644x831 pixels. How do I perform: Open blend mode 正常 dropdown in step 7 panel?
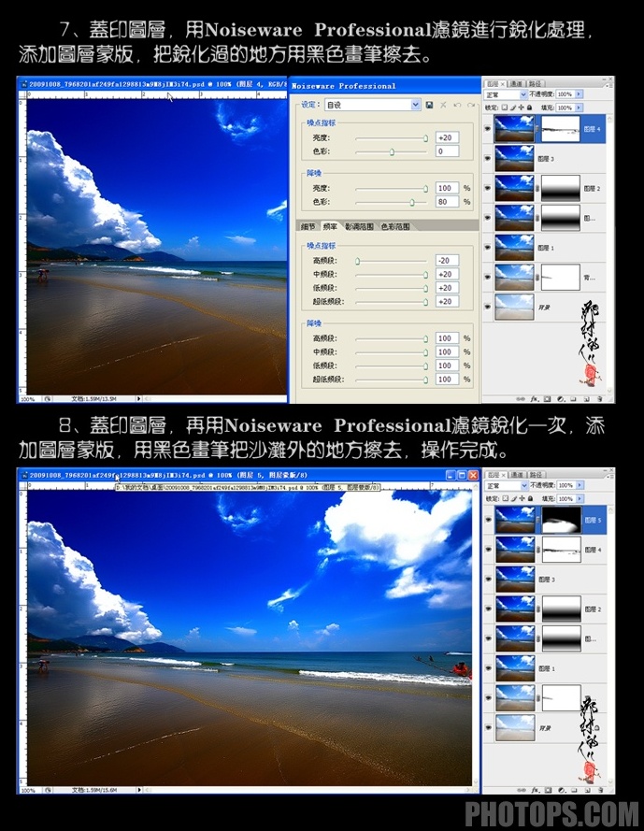click(x=523, y=94)
